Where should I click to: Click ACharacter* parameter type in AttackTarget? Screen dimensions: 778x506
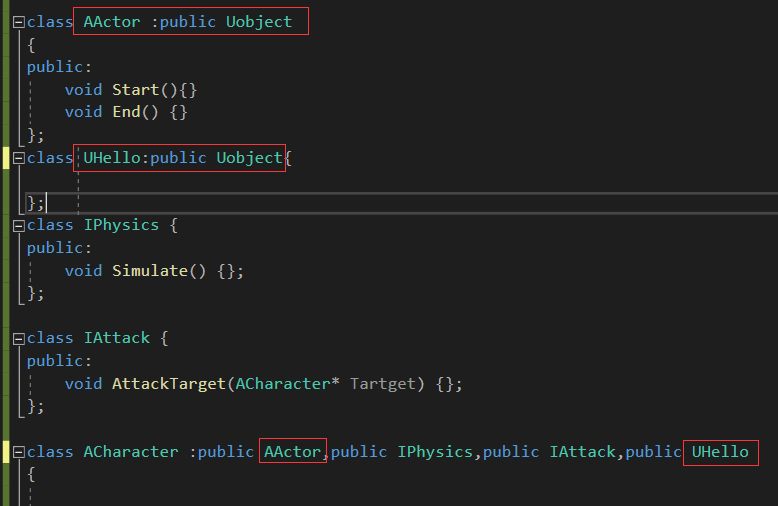[287, 384]
